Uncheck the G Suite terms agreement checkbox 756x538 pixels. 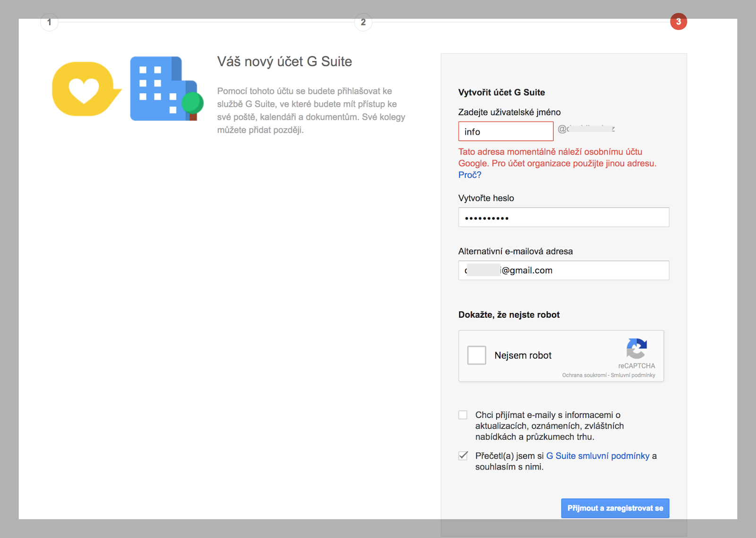[x=463, y=456]
